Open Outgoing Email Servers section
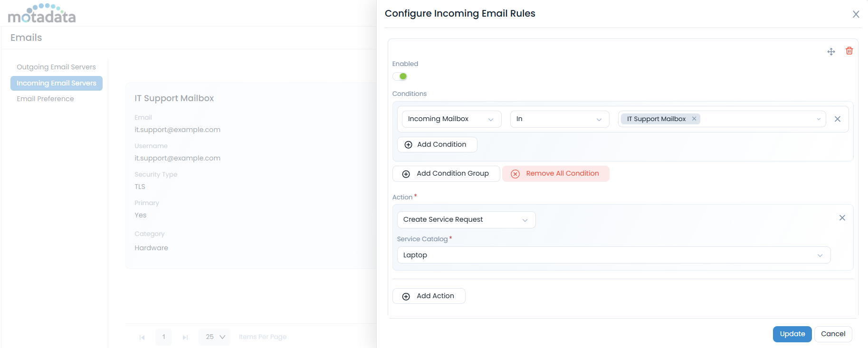The height and width of the screenshot is (348, 868). (x=56, y=67)
